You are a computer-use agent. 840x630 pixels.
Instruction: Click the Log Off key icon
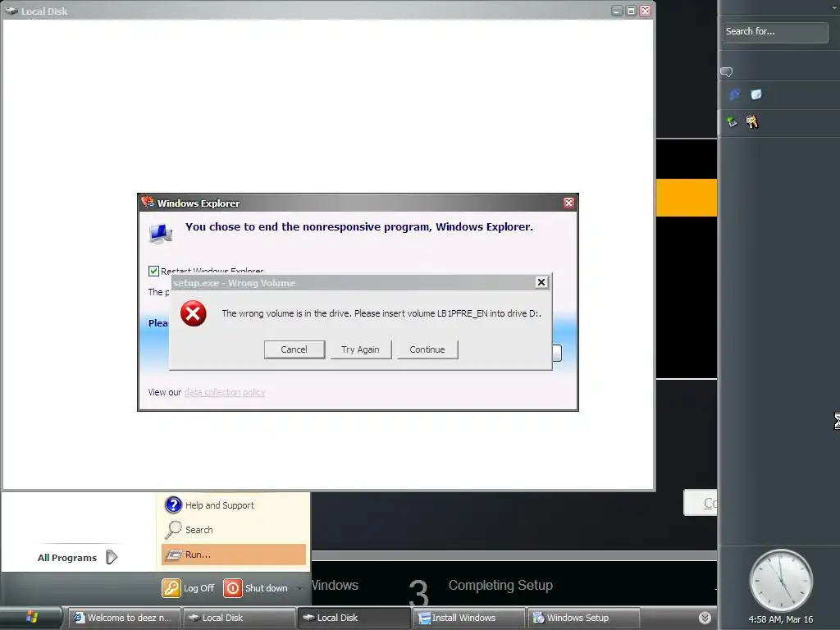click(171, 587)
